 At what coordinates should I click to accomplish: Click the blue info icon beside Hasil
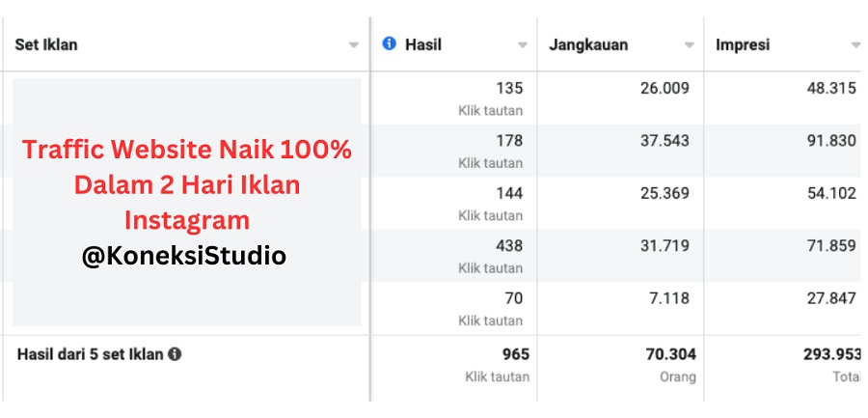(390, 43)
